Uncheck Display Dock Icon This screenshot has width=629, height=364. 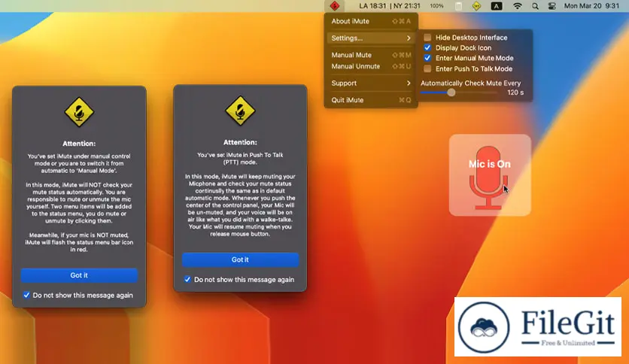(x=427, y=47)
